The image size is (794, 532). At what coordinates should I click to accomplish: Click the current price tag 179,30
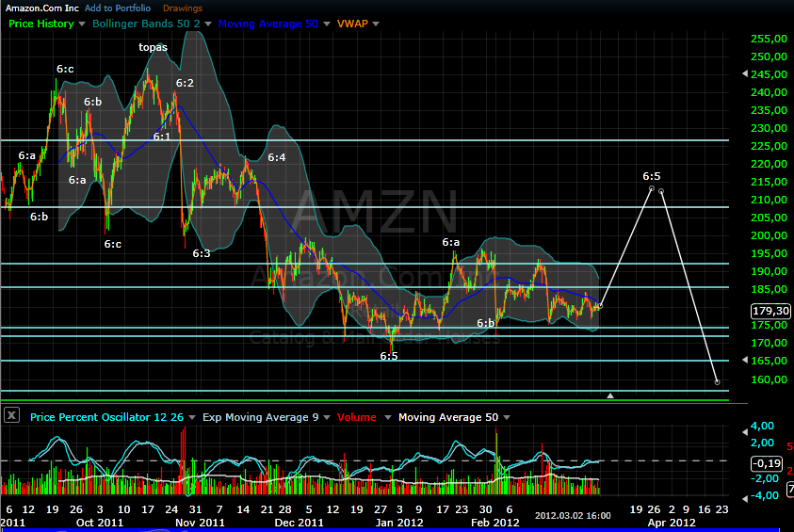point(770,311)
